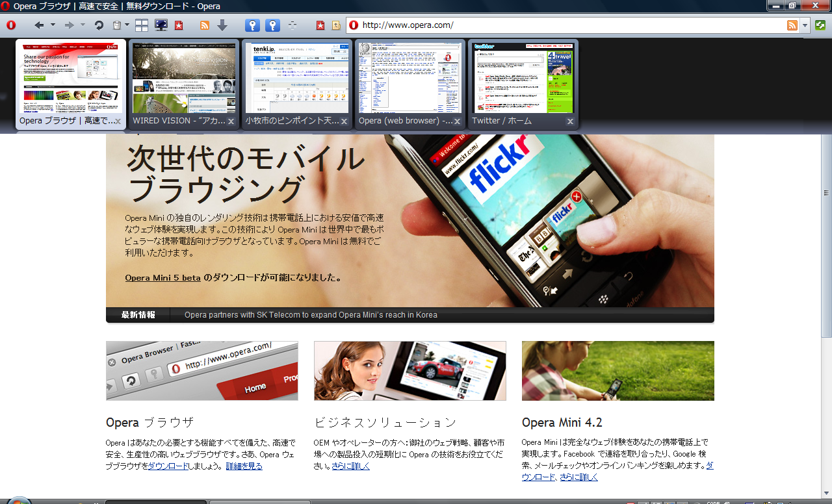The height and width of the screenshot is (504, 832).
Task: Click the 最新情報 label
Action: [138, 315]
